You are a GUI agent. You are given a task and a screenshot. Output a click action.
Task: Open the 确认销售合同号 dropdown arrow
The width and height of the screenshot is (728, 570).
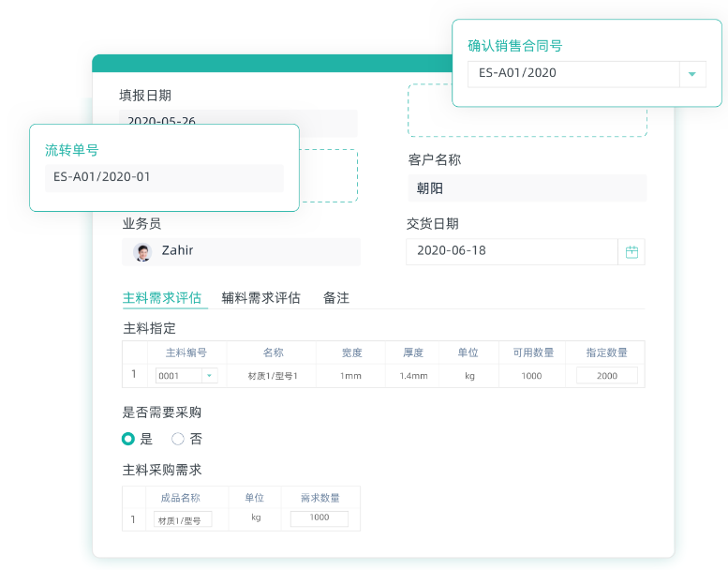pyautogui.click(x=692, y=74)
